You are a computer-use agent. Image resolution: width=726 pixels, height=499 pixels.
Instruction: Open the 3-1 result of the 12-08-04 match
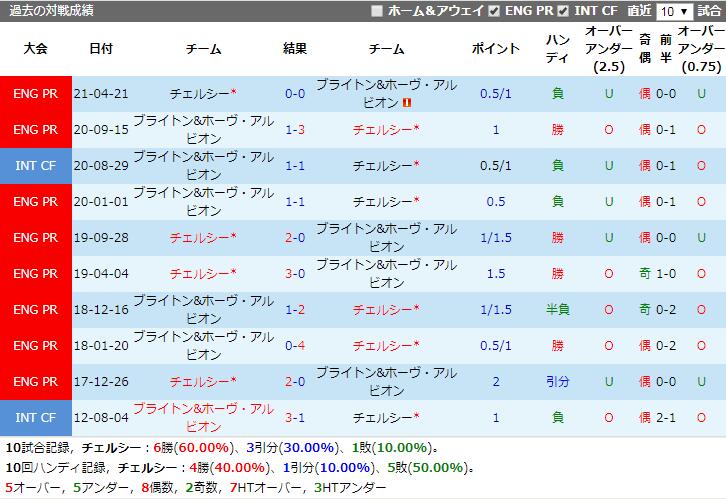tap(295, 418)
